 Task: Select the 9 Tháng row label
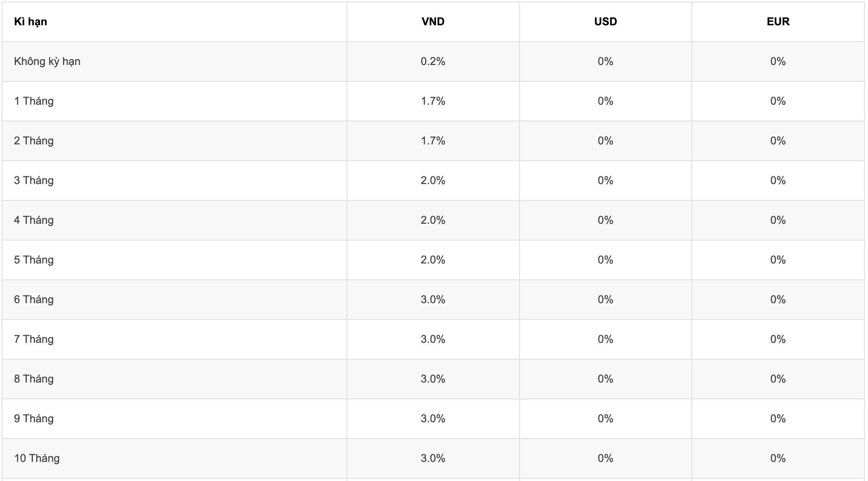point(34,419)
